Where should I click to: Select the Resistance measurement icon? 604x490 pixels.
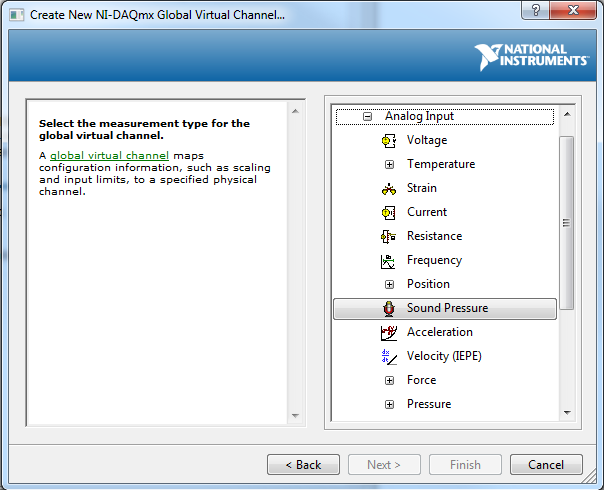[x=389, y=236]
